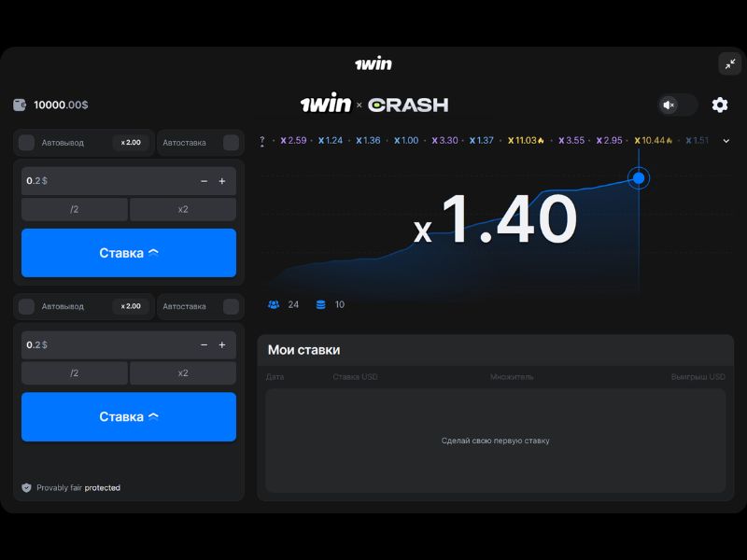The height and width of the screenshot is (560, 747).
Task: Expand the multiplier history chevron
Action: point(726,141)
